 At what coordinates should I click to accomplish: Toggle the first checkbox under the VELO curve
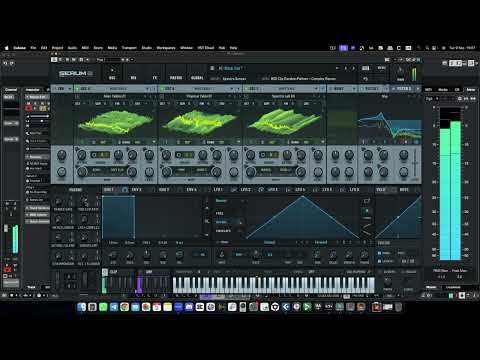point(379,253)
